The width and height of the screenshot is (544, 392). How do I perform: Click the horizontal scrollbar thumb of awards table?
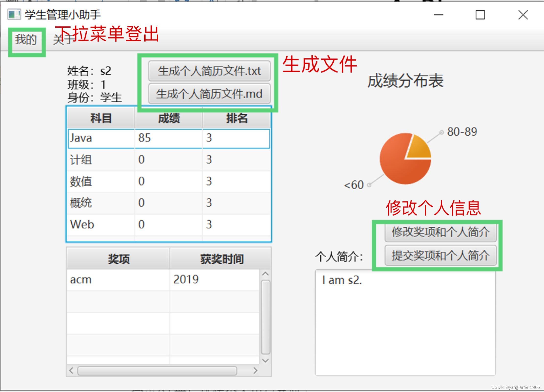click(x=157, y=371)
